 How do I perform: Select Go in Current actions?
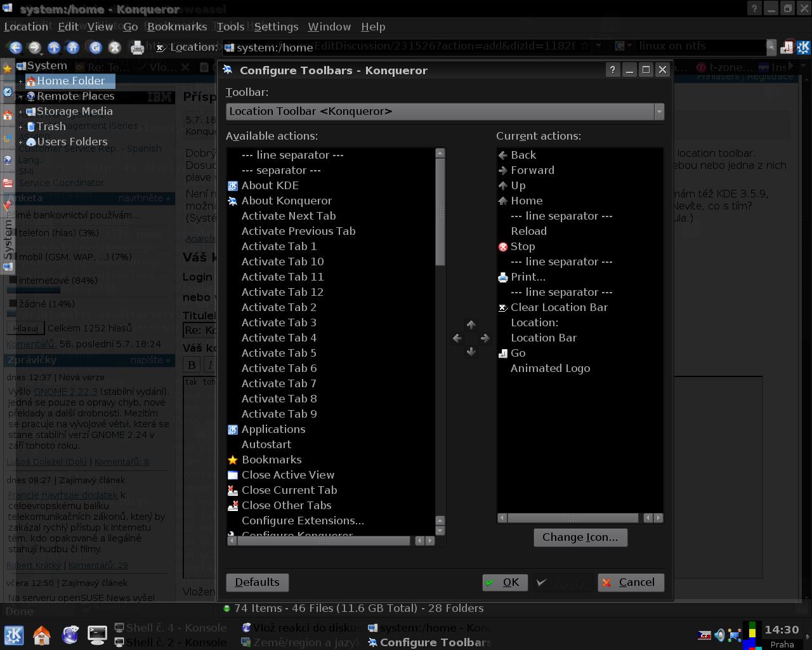pos(518,353)
